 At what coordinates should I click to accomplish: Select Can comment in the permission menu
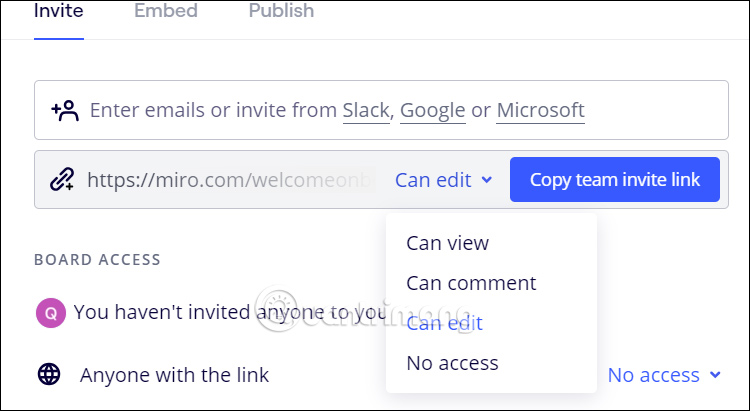click(471, 283)
